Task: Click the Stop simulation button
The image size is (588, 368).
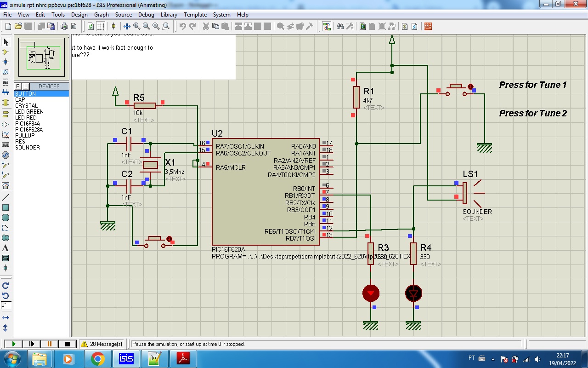Action: [x=68, y=344]
